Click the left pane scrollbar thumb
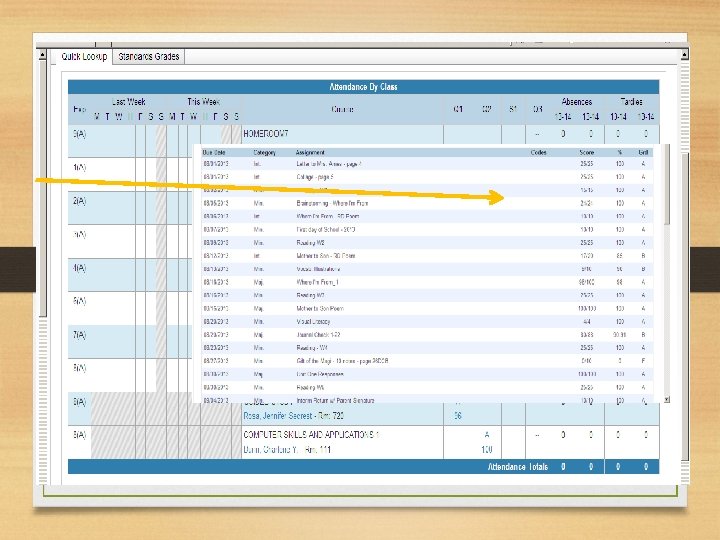720x540 pixels. (x=43, y=188)
